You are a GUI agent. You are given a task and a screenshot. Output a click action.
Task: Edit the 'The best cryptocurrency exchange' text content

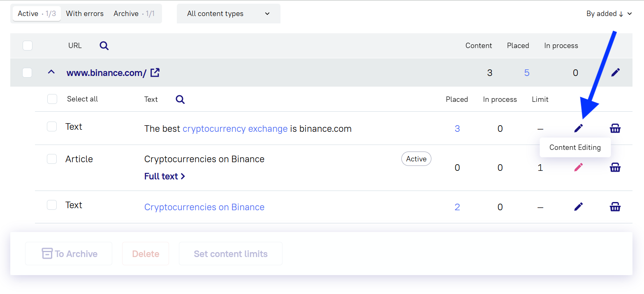point(579,129)
